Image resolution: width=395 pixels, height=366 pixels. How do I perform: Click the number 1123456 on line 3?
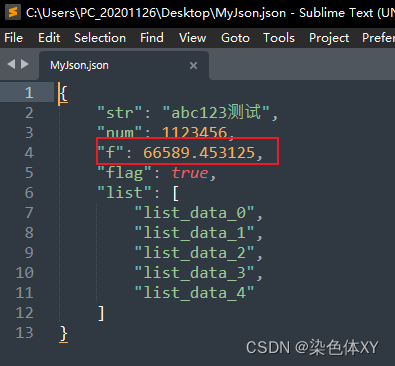(x=194, y=133)
